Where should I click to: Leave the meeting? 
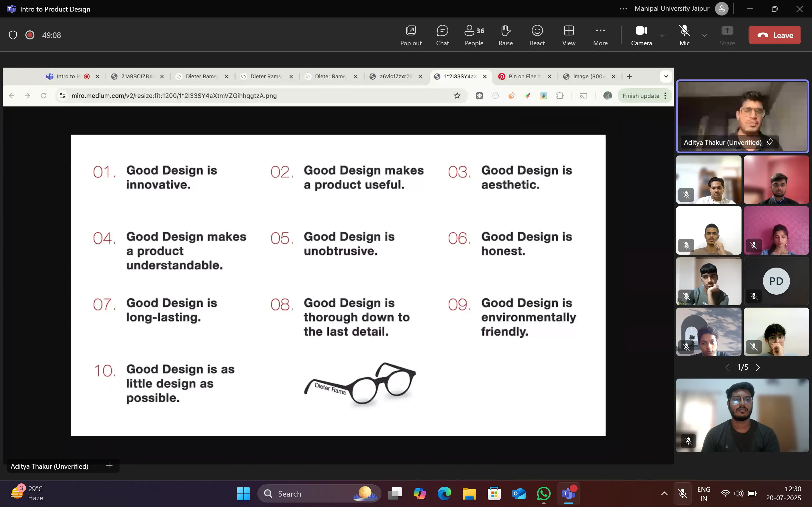click(775, 35)
